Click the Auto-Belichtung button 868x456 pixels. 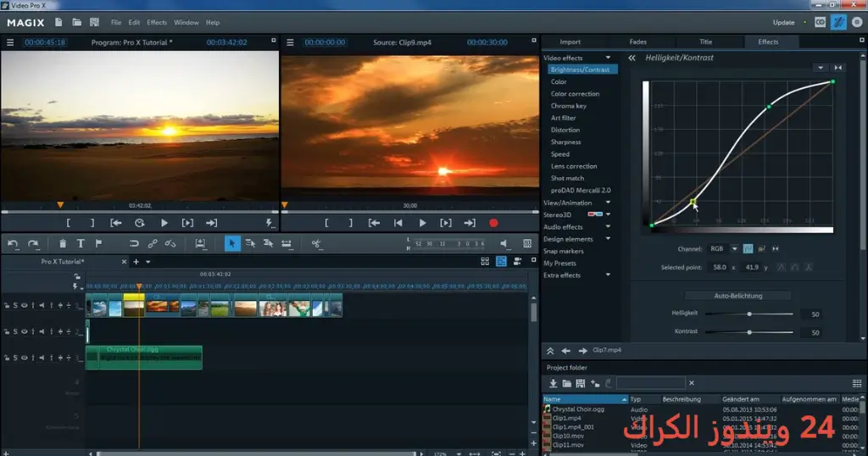point(738,296)
